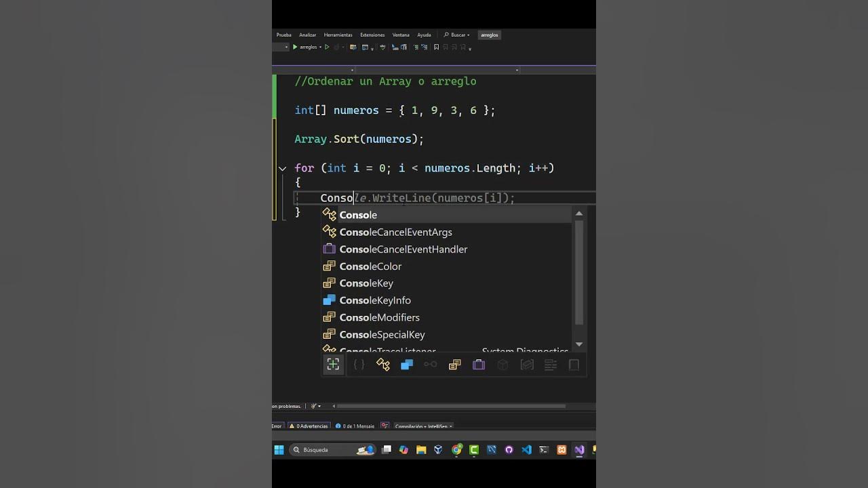Open the Buscar search dropdown
Viewport: 868px width, 488px height.
pos(457,35)
